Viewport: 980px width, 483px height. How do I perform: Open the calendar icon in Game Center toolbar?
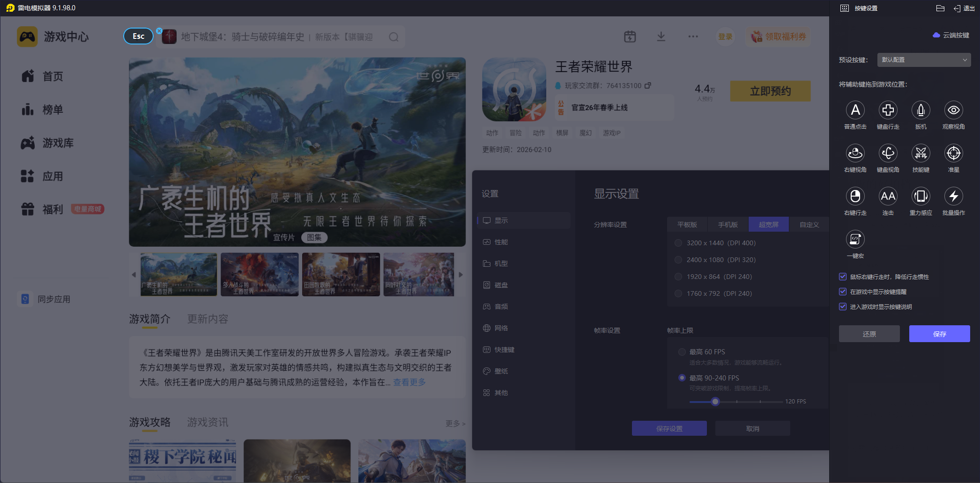click(x=630, y=37)
